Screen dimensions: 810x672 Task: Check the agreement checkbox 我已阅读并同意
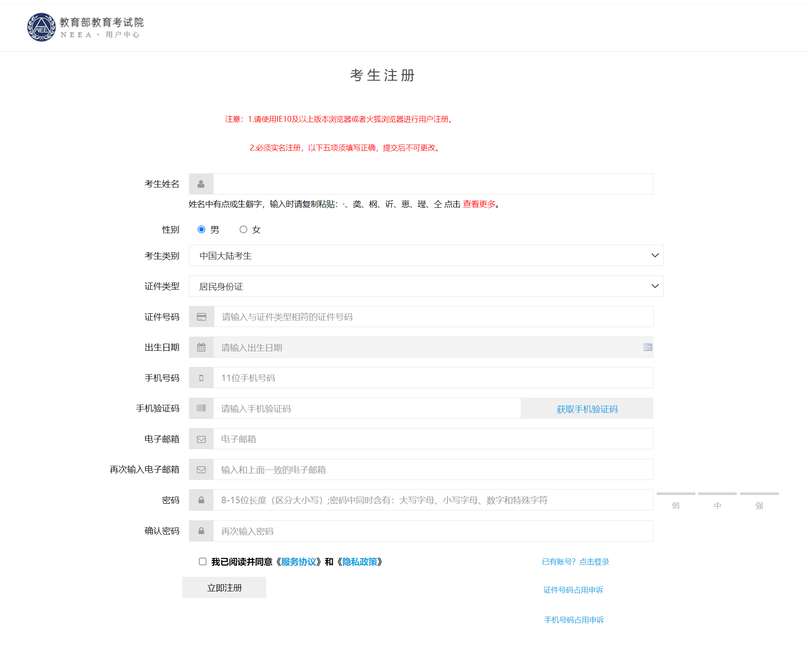pyautogui.click(x=203, y=561)
